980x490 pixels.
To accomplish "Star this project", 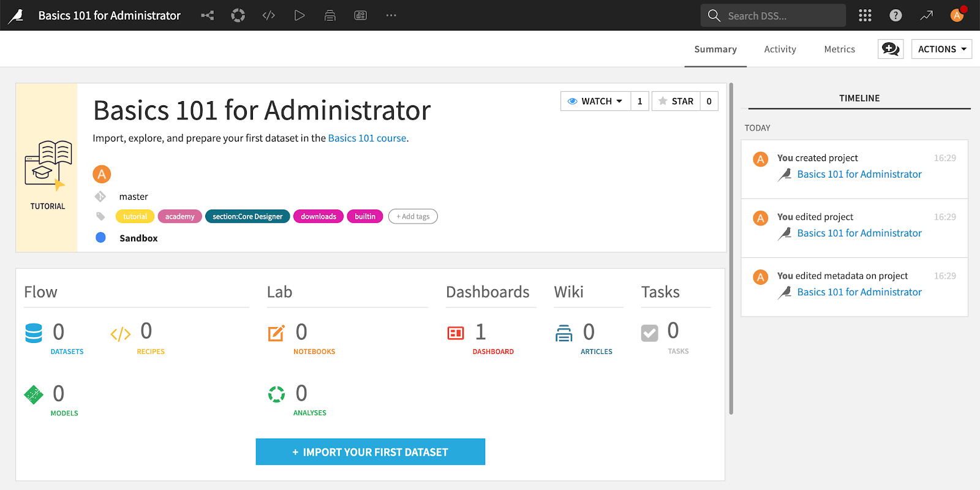I will pyautogui.click(x=676, y=101).
